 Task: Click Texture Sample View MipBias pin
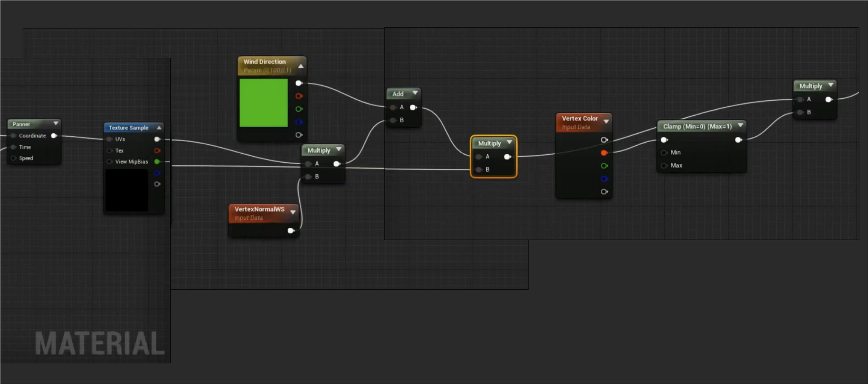coord(109,162)
